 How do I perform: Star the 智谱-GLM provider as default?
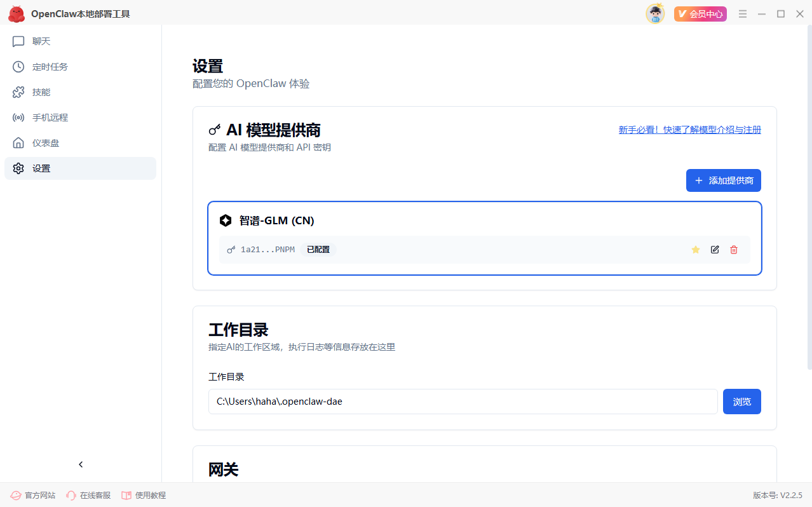point(695,250)
